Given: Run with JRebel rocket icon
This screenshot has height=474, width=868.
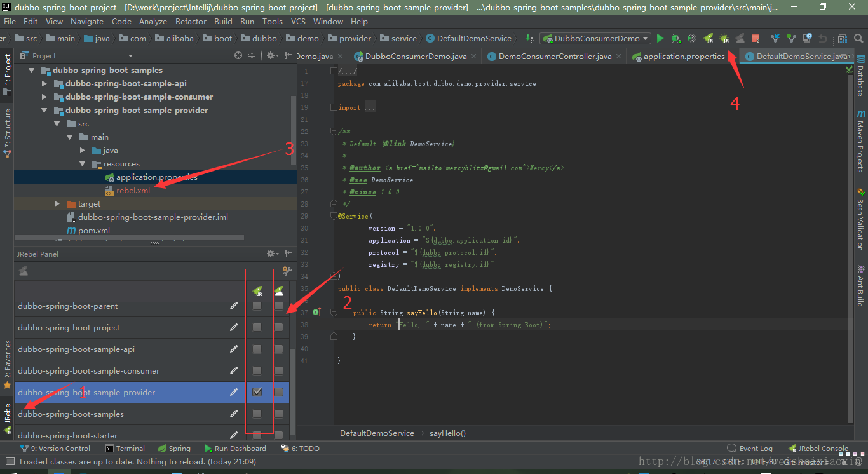Looking at the screenshot, I should pos(709,38).
